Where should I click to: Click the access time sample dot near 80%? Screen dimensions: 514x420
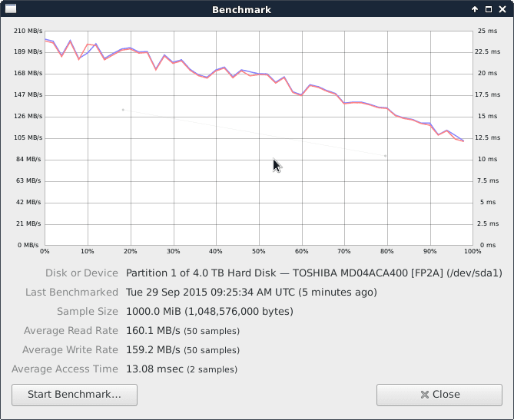click(385, 156)
